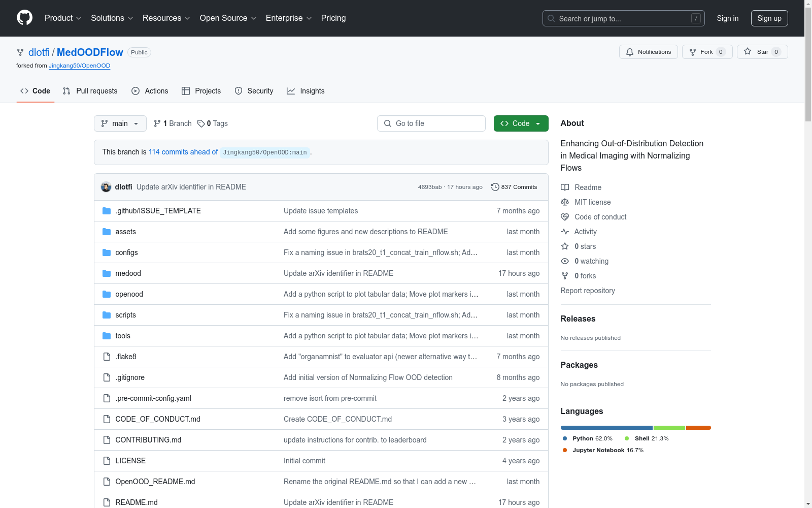The height and width of the screenshot is (508, 812).
Task: Click the Notifications bell icon
Action: [x=629, y=52]
